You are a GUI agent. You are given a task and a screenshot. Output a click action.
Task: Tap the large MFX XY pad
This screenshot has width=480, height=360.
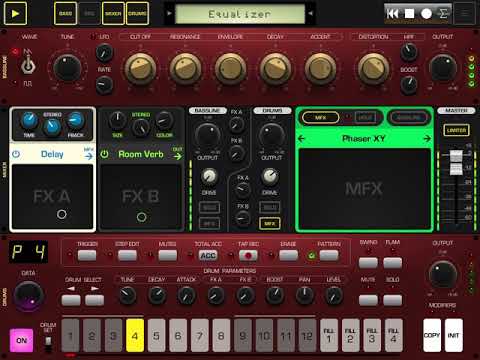point(365,189)
